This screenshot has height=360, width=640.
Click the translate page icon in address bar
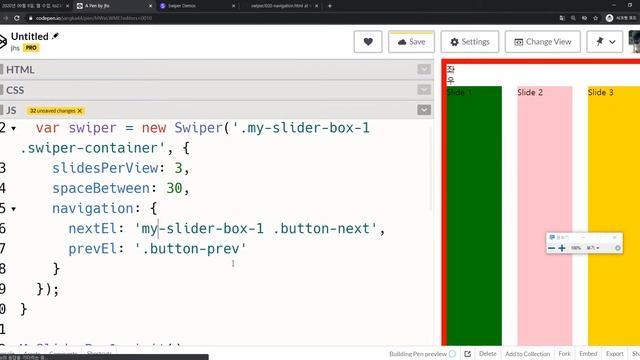pos(562,18)
